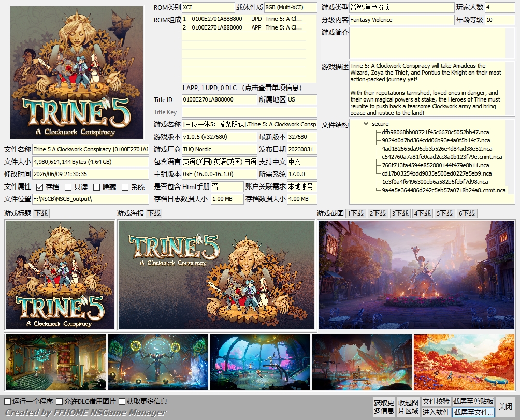This screenshot has height=420, width=520.
Task: Click the 文件名称 field
Action: click(90, 149)
